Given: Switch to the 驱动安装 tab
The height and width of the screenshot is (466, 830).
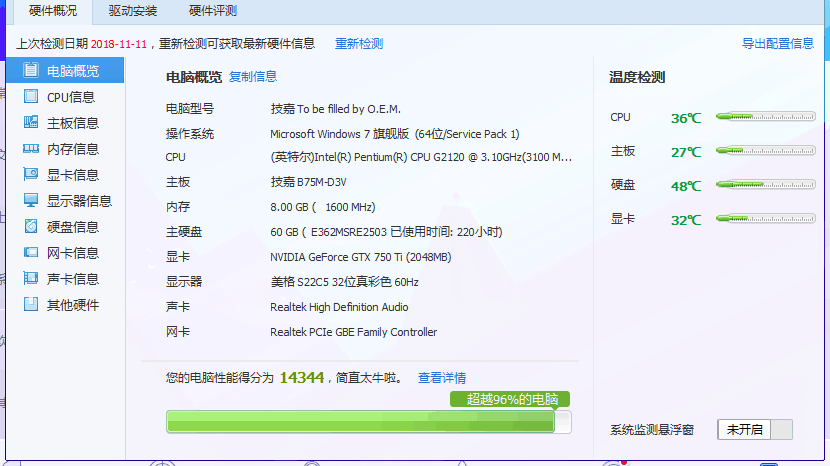Looking at the screenshot, I should pos(133,11).
